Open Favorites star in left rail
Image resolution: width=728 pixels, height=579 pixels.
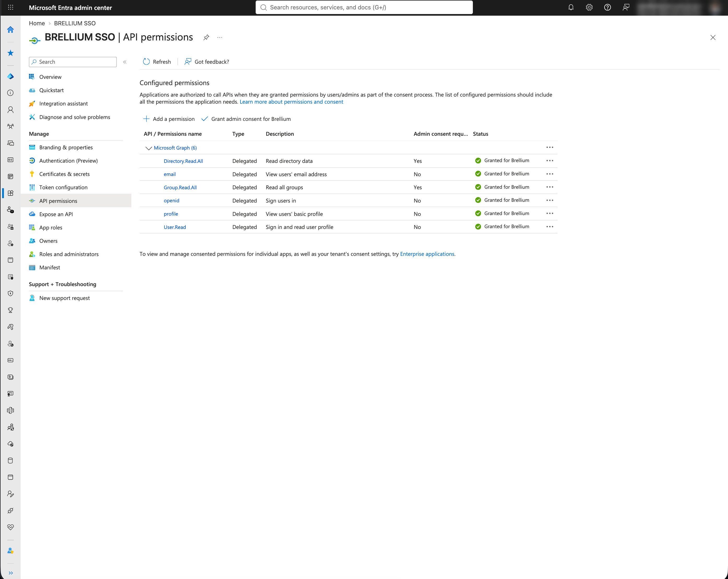pyautogui.click(x=10, y=53)
